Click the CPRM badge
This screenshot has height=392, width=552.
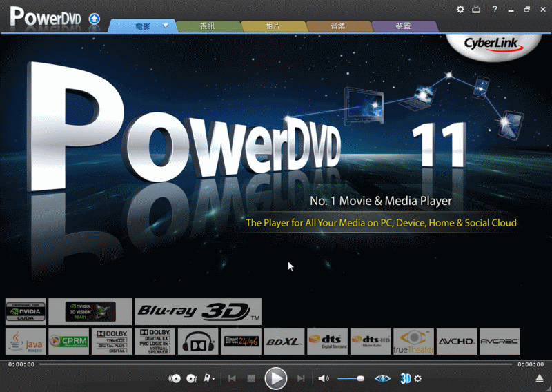click(x=68, y=342)
